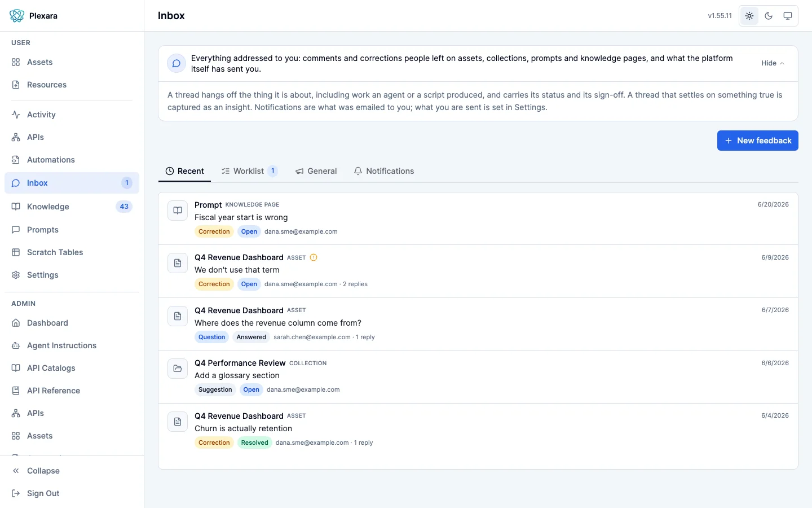The width and height of the screenshot is (812, 508).
Task: Click the USER section APIs network icon
Action: (x=16, y=137)
